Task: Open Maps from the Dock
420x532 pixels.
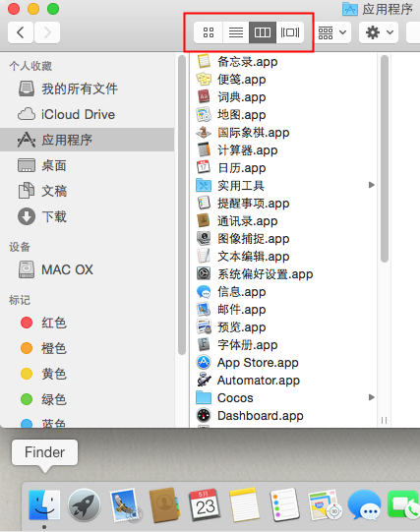Action: pyautogui.click(x=325, y=505)
